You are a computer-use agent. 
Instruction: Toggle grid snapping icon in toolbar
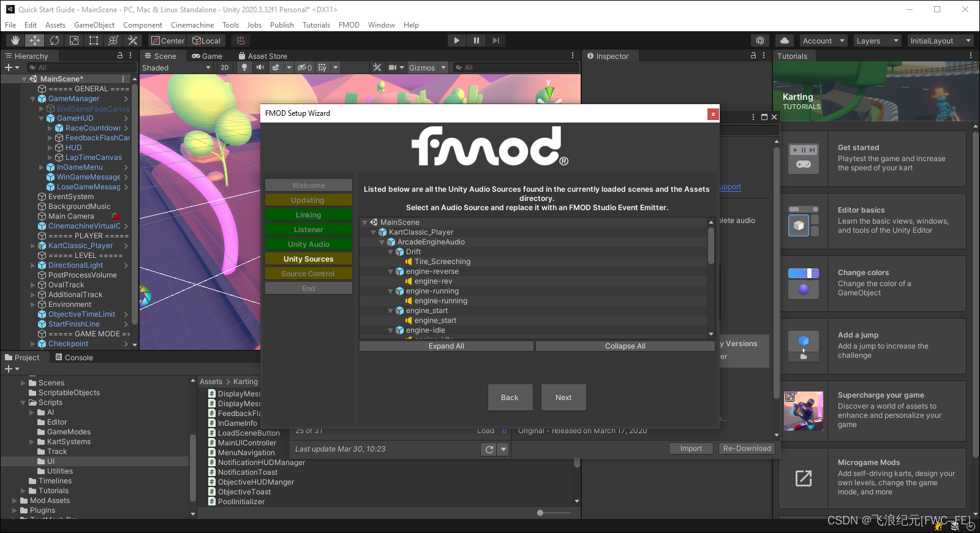241,40
